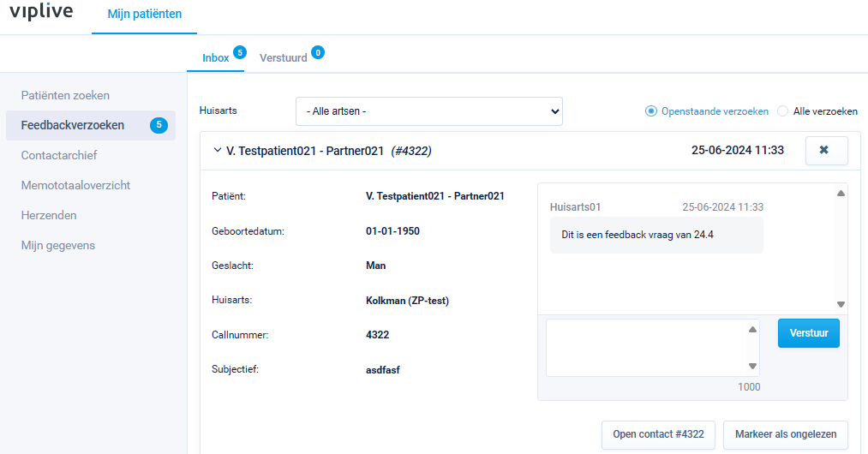Click Open contact #4322 button

coord(658,434)
